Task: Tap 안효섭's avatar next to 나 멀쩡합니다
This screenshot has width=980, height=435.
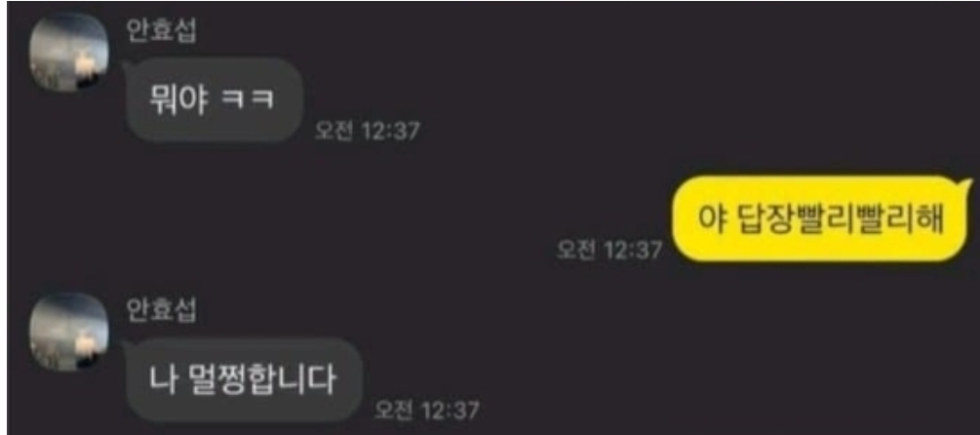Action: 69,332
